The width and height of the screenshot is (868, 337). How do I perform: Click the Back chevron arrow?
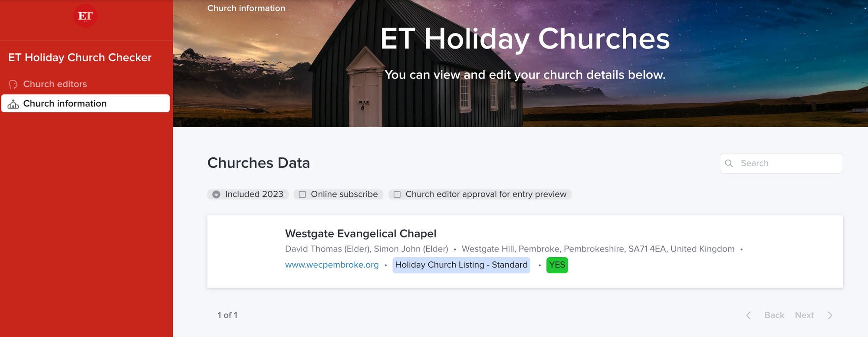click(748, 315)
